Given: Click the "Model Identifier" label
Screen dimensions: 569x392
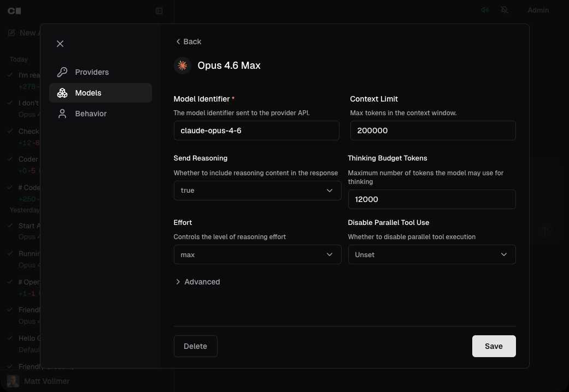Looking at the screenshot, I should coord(202,99).
